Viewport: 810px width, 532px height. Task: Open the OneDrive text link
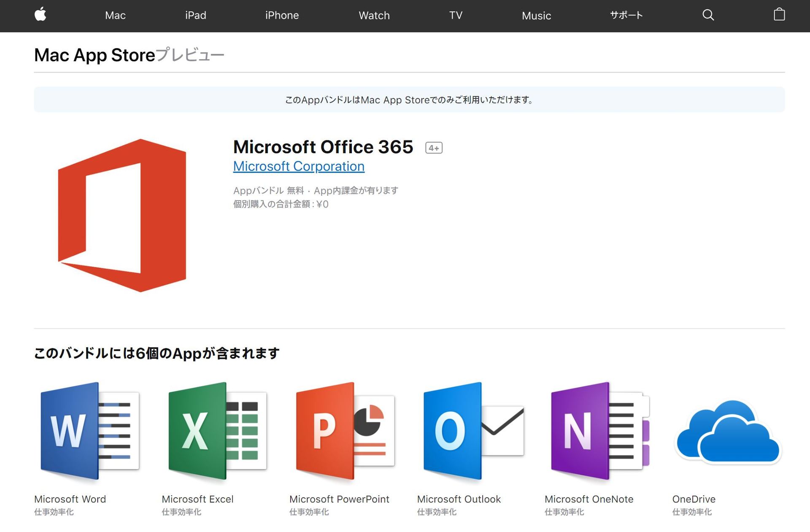pyautogui.click(x=694, y=499)
